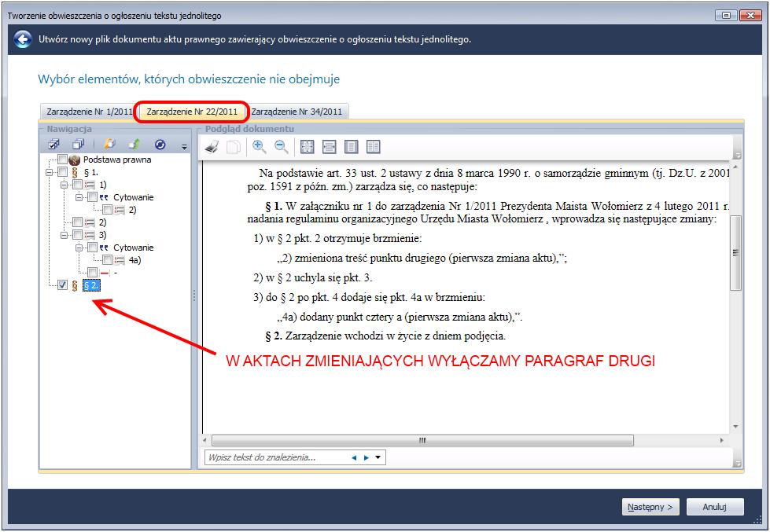This screenshot has width=770, height=532.
Task: Close the wizard window with the X button
Action: pyautogui.click(x=751, y=15)
